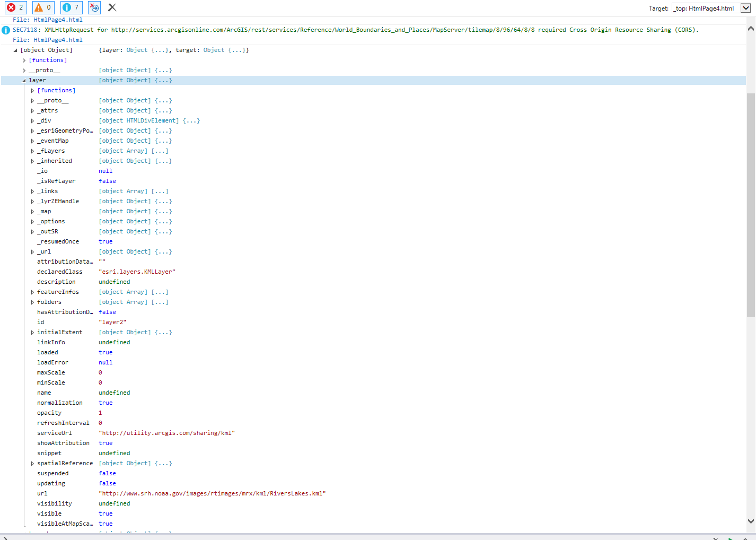
Task: Select the loaded true row
Action: [x=373, y=352]
